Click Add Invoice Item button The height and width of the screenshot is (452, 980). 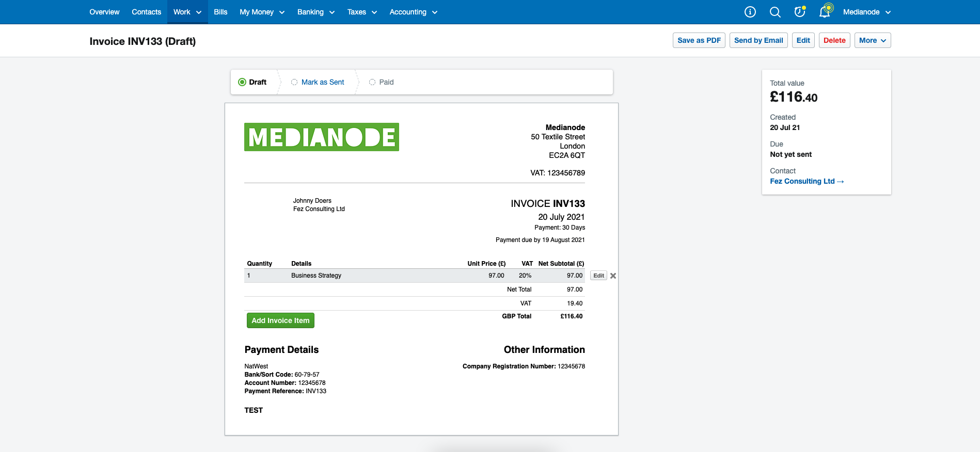[x=280, y=320]
